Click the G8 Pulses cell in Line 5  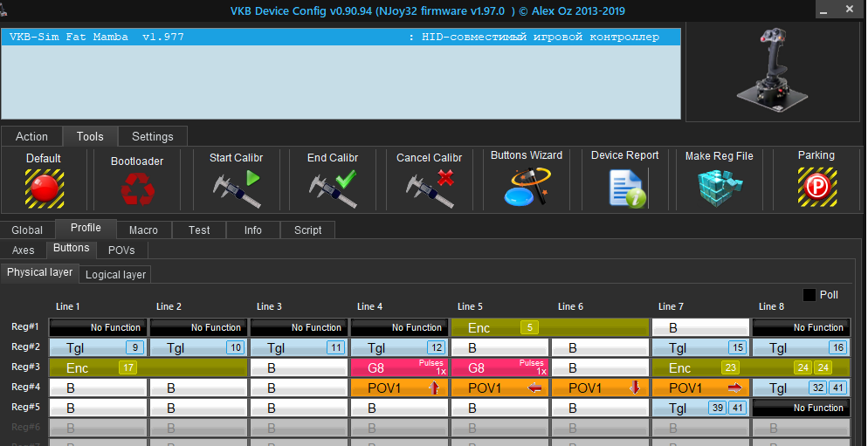[499, 367]
